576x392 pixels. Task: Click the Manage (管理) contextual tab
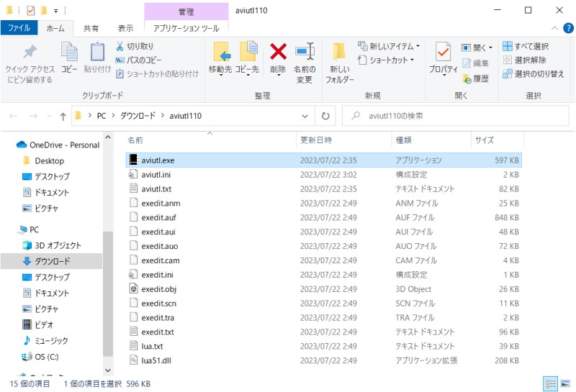186,12
